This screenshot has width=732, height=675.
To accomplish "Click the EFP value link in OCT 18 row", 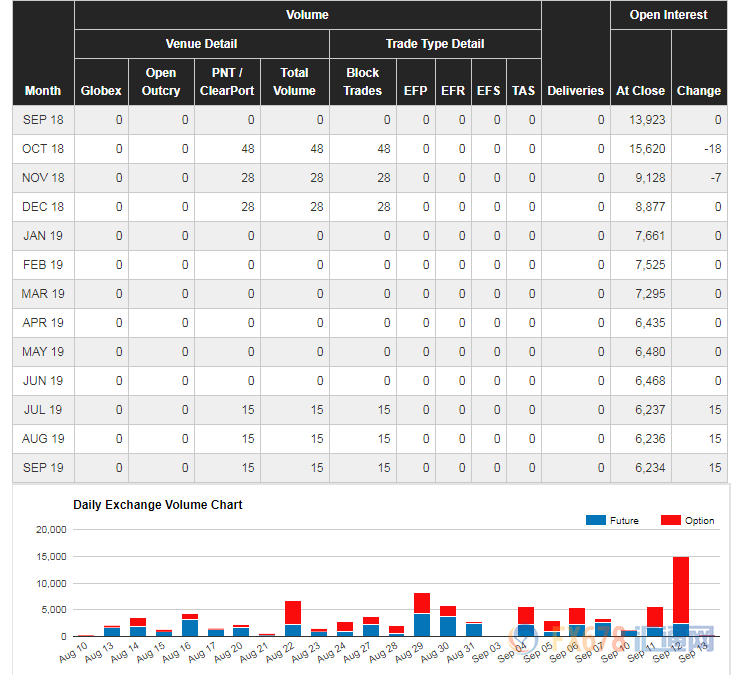I will click(426, 149).
